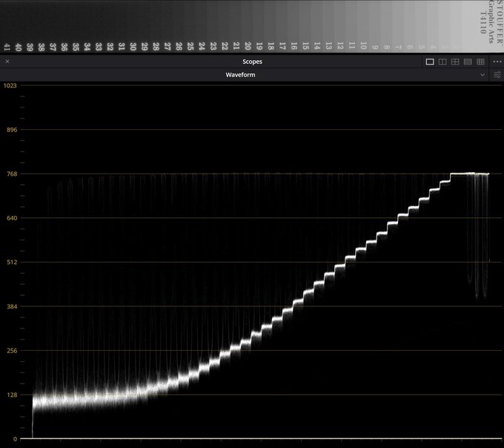This screenshot has height=448, width=504.
Task: Click the 640 scale label
Action: click(12, 218)
